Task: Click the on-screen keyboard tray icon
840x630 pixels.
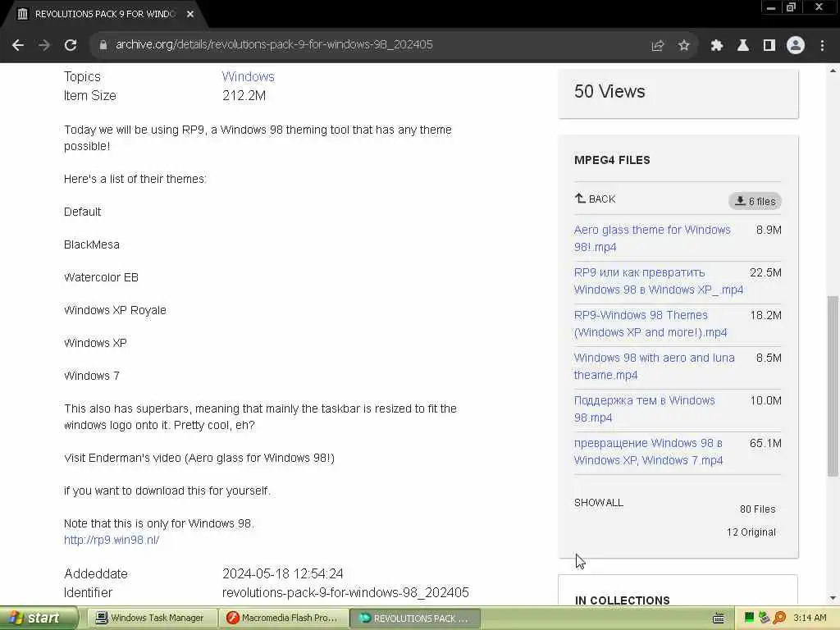Action: [719, 619]
